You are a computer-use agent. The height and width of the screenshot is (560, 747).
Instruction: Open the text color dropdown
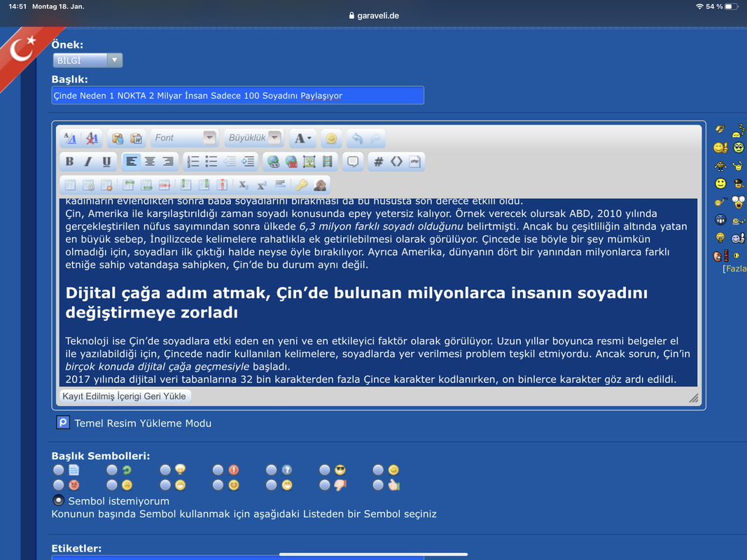(x=302, y=138)
